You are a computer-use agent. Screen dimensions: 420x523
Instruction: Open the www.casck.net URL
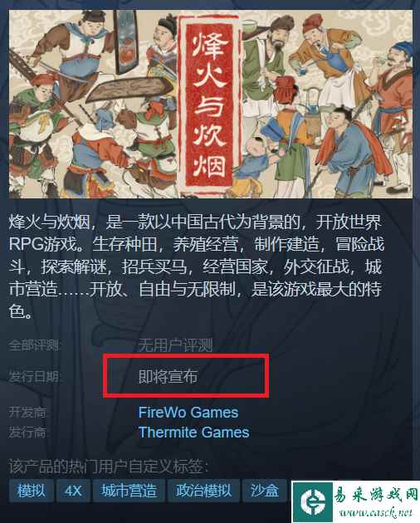376,512
